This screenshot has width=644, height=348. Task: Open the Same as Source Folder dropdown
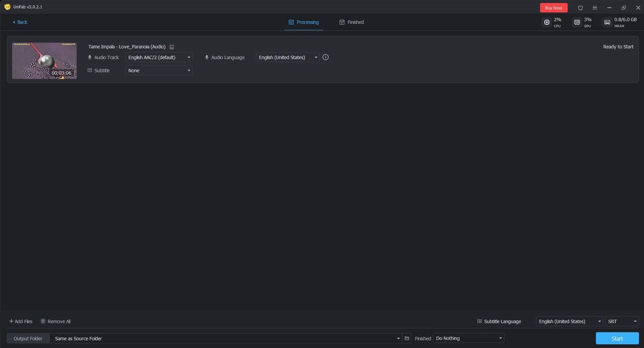pyautogui.click(x=225, y=338)
